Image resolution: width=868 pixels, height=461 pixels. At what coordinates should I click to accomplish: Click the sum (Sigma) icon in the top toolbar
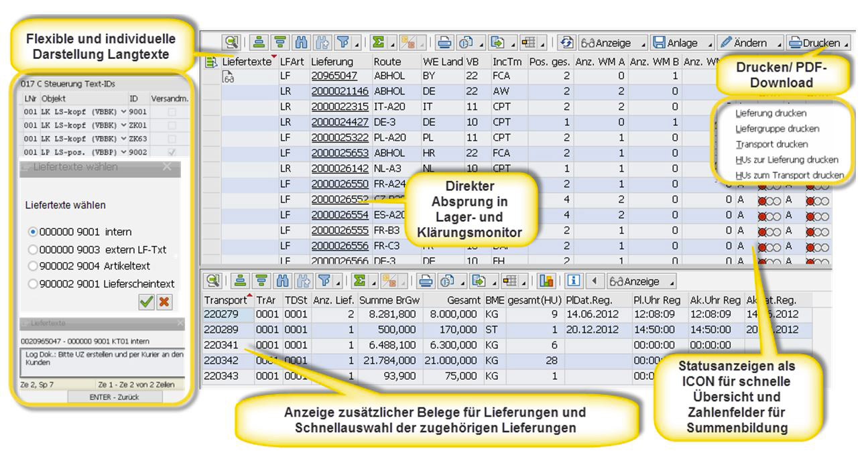378,42
